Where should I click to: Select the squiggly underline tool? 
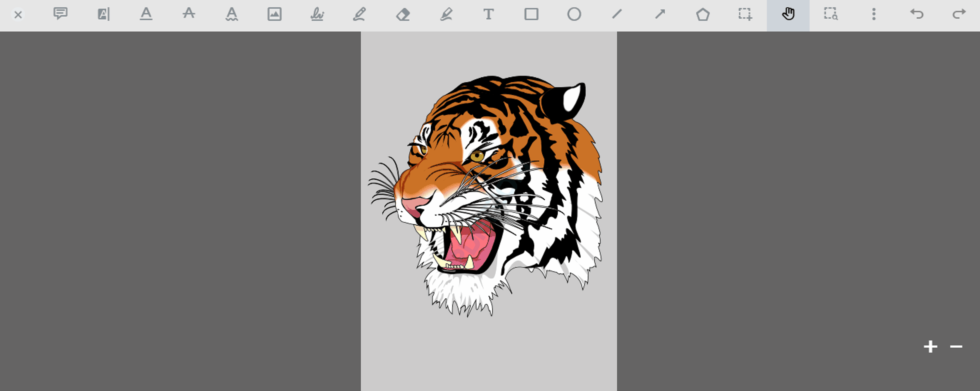232,14
